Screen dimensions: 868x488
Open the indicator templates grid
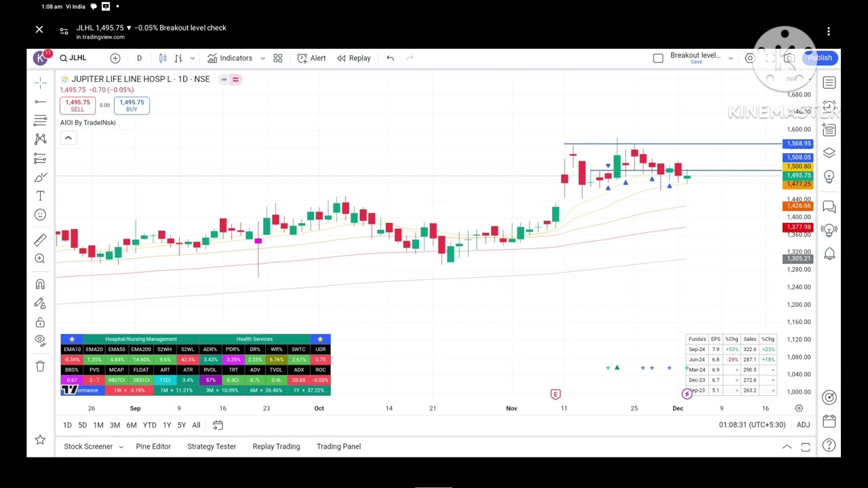[x=278, y=58]
